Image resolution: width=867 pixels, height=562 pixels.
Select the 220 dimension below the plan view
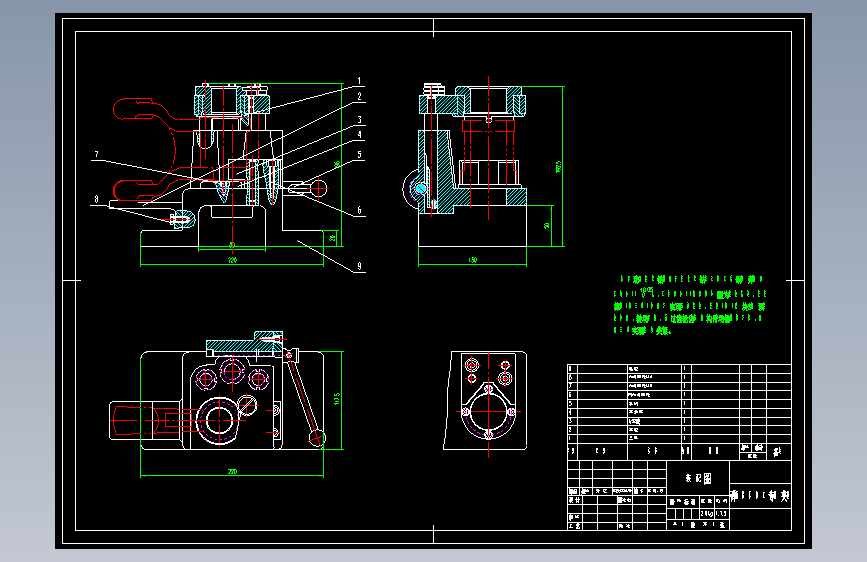pos(232,471)
